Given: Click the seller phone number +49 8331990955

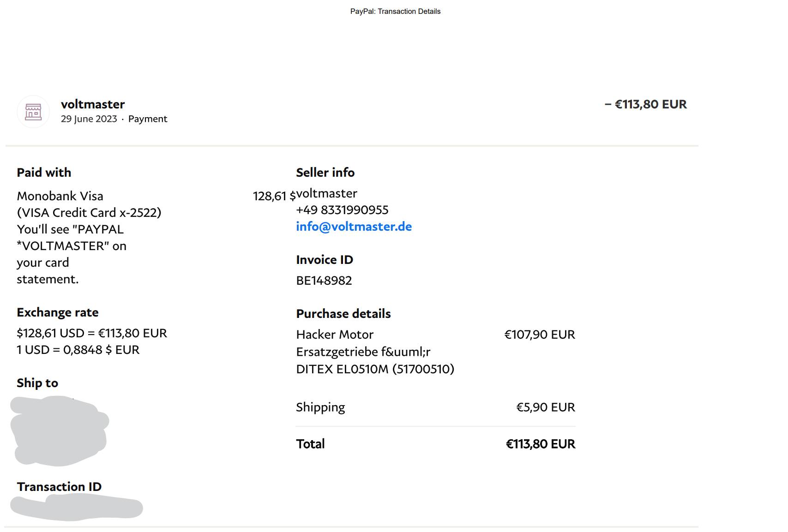Looking at the screenshot, I should 342,210.
